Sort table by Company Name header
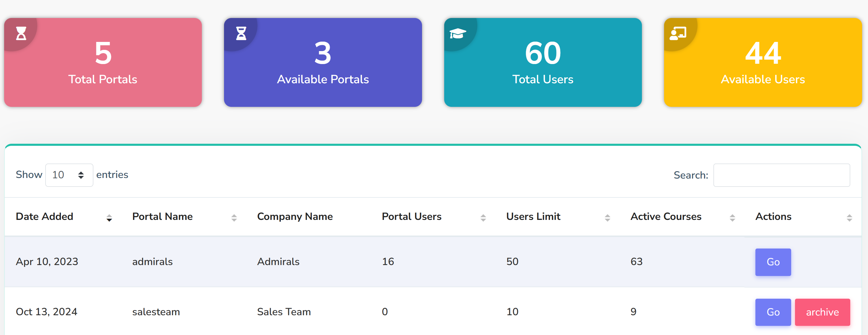 click(295, 216)
